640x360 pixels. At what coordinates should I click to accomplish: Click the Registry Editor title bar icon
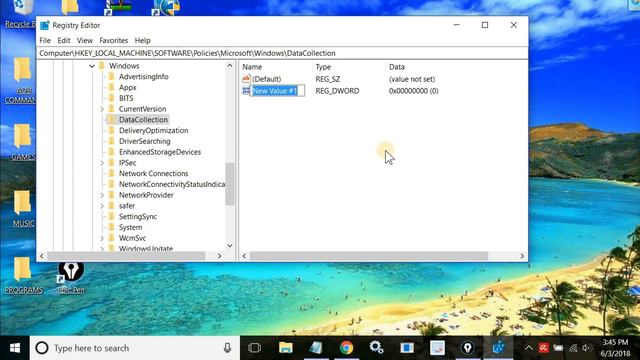tap(45, 25)
